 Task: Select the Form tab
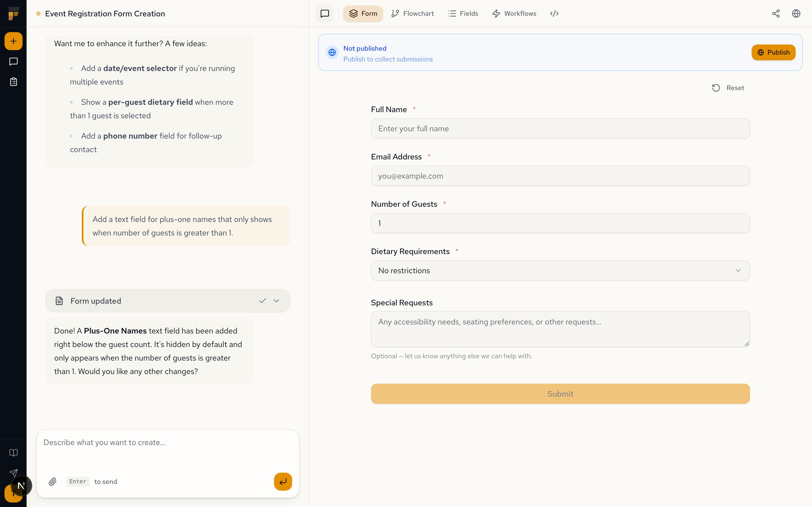pos(363,14)
